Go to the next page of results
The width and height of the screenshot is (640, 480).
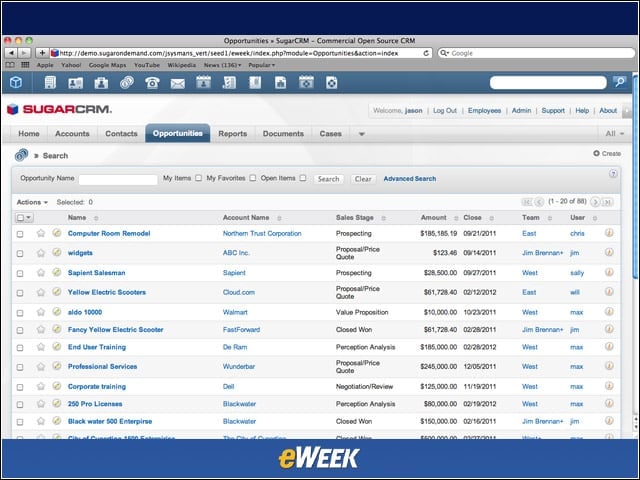tap(595, 202)
